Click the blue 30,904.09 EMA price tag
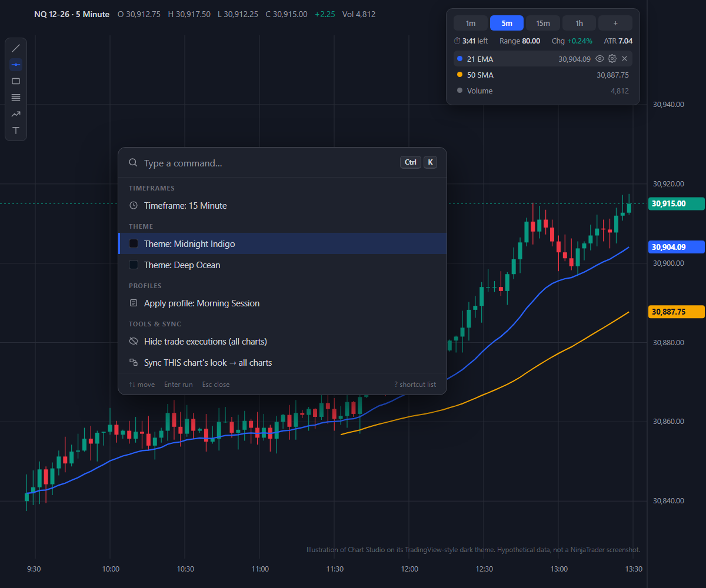The height and width of the screenshot is (588, 706). (677, 248)
